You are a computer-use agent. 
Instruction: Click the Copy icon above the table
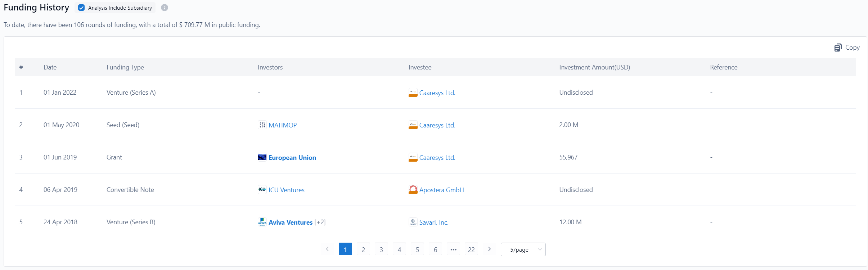coord(838,48)
